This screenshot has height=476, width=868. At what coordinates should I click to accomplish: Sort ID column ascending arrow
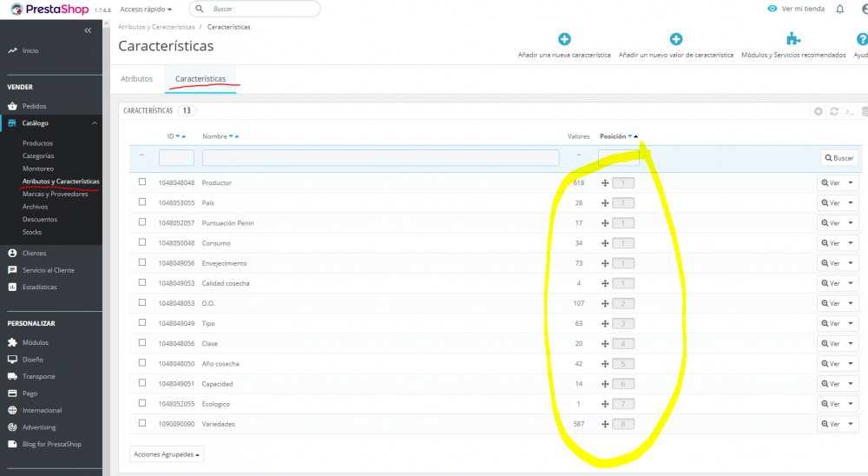[x=184, y=136]
